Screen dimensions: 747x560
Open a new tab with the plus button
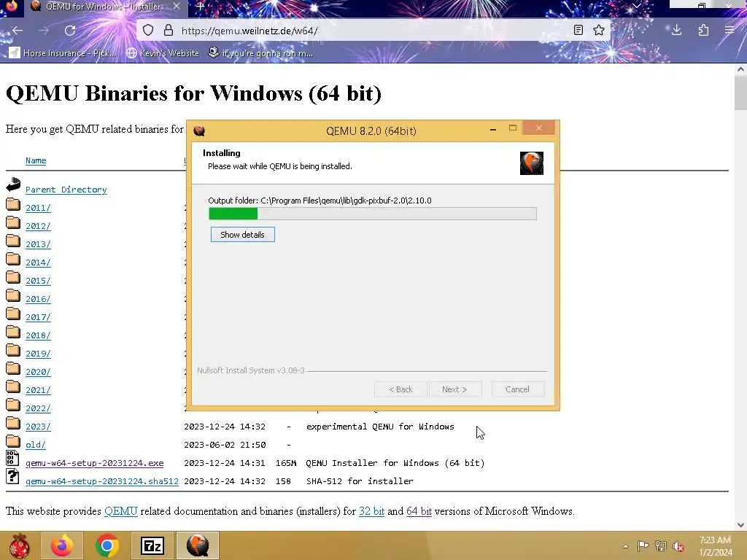tap(201, 7)
